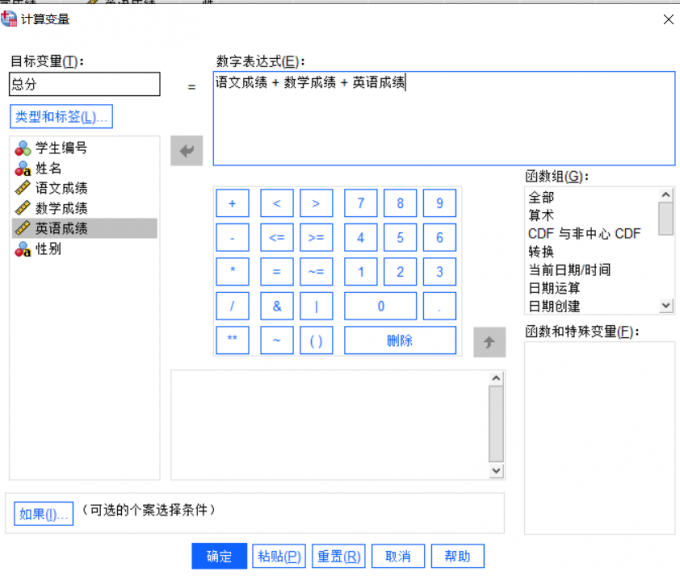This screenshot has height=576, width=680.
Task: Click the function group scrollbar thumb
Action: point(666,219)
